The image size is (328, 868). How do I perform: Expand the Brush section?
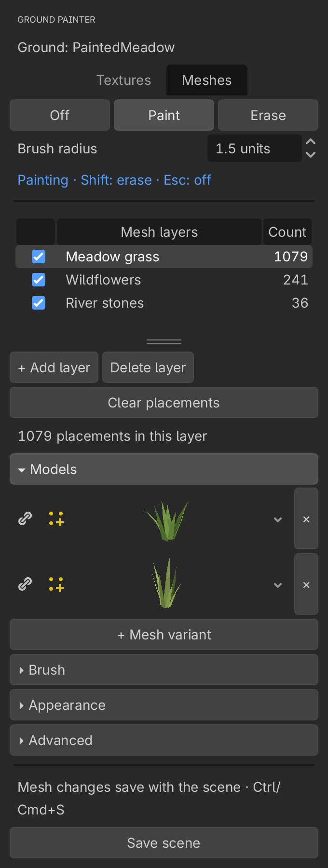164,670
